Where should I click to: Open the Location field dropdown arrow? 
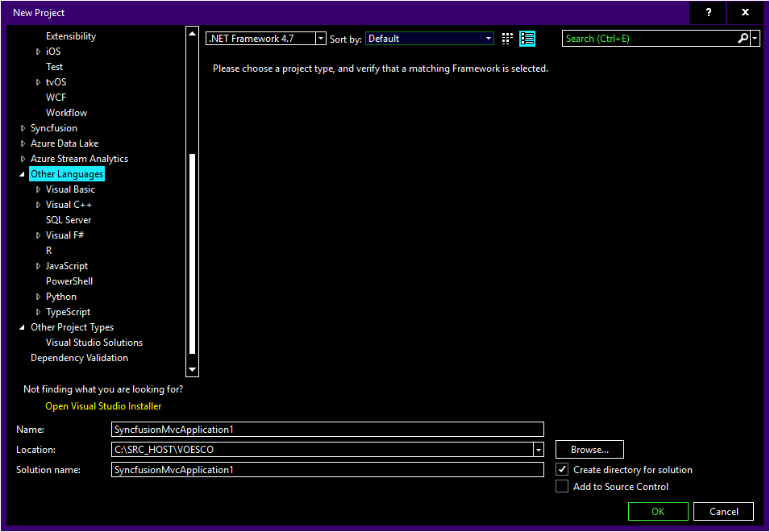point(538,449)
